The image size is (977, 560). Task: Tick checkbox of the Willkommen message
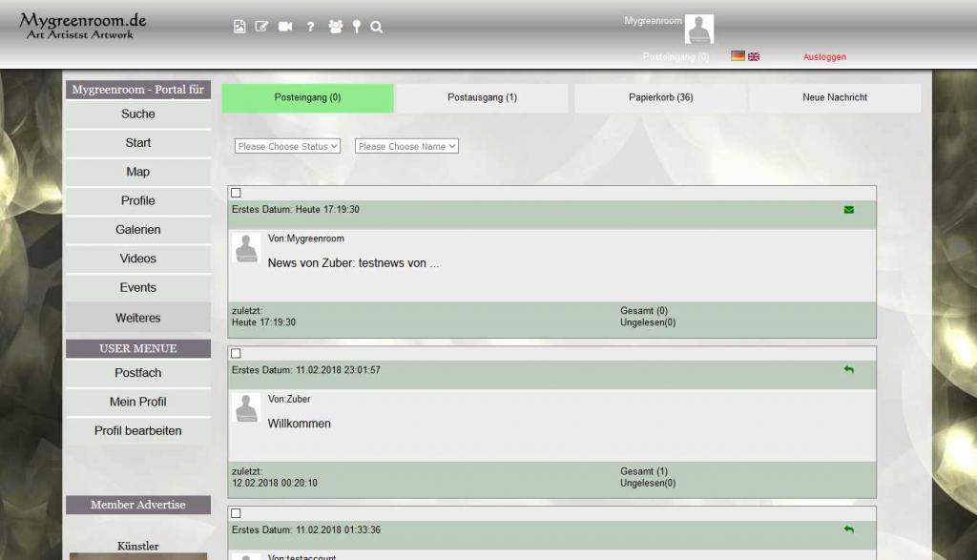point(237,353)
